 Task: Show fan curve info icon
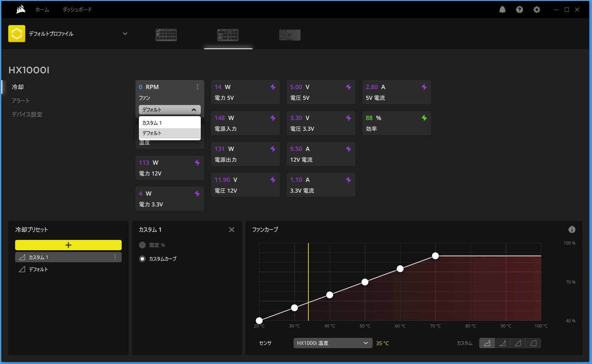pyautogui.click(x=572, y=230)
